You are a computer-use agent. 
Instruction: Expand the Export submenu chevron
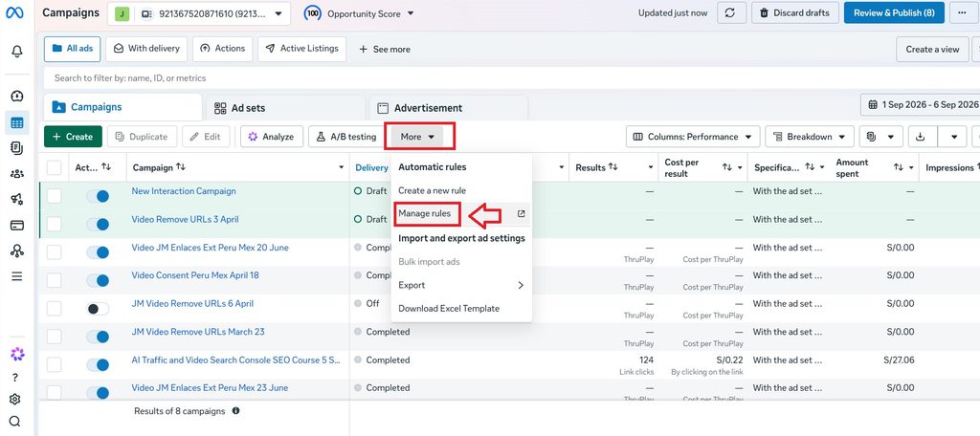tap(521, 285)
